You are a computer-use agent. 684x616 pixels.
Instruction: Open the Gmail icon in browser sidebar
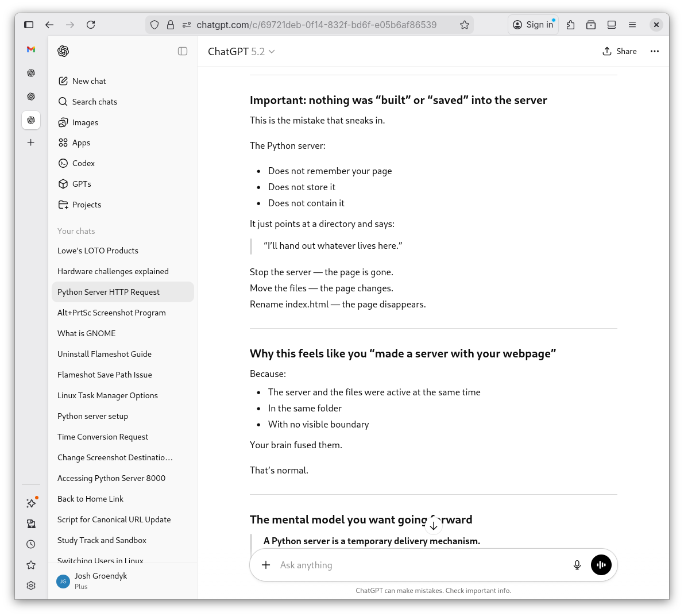(31, 49)
